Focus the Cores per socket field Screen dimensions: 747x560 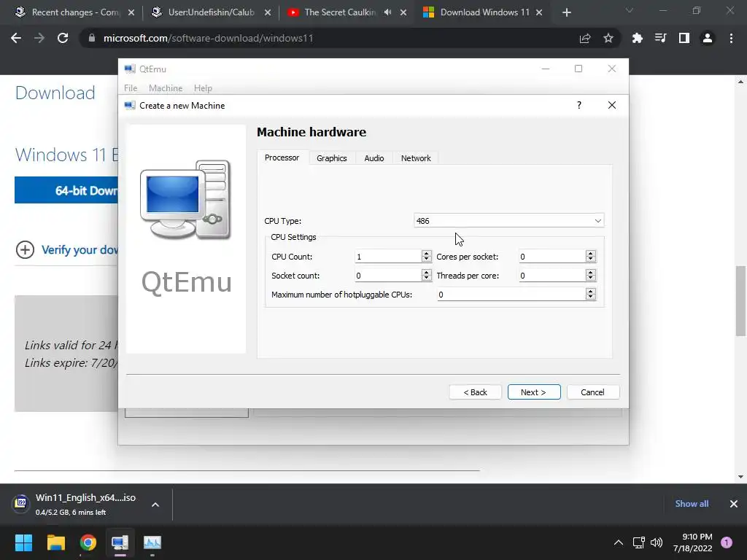pyautogui.click(x=552, y=257)
